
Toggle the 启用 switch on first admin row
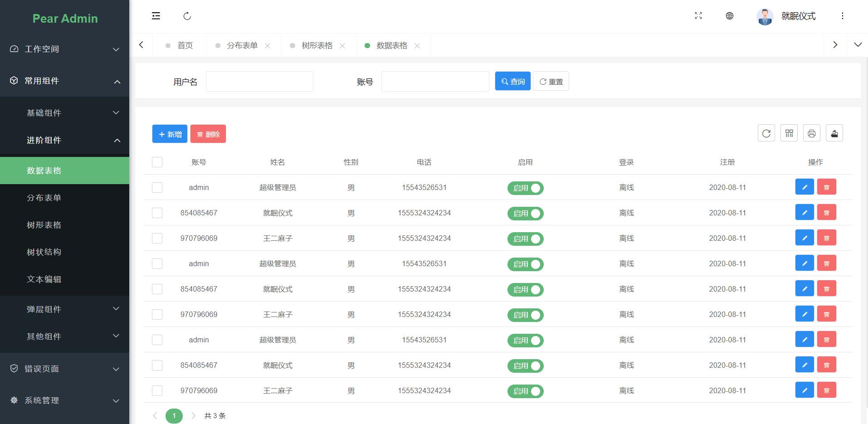click(525, 188)
